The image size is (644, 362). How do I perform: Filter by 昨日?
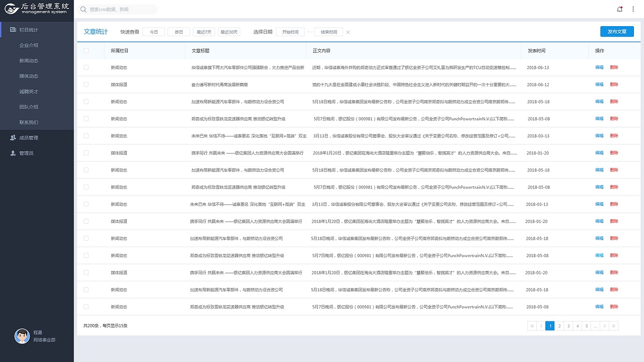tap(179, 32)
